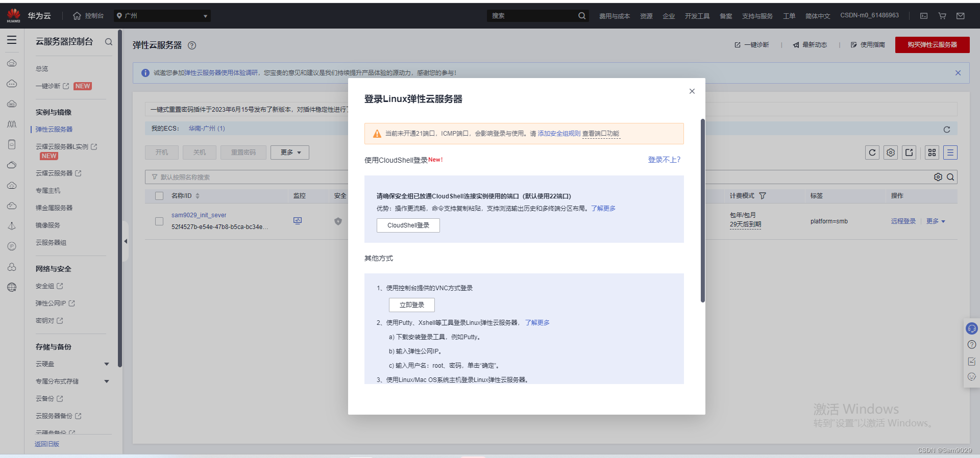The width and height of the screenshot is (980, 458).
Task: Filter 计费模式 column funnel icon
Action: (763, 196)
